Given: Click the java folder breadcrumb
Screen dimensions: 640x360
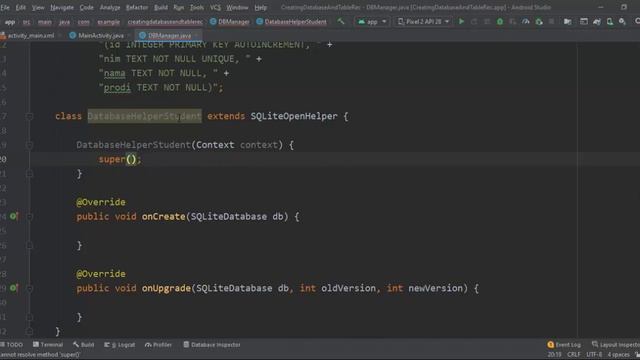Looking at the screenshot, I should 64,22.
